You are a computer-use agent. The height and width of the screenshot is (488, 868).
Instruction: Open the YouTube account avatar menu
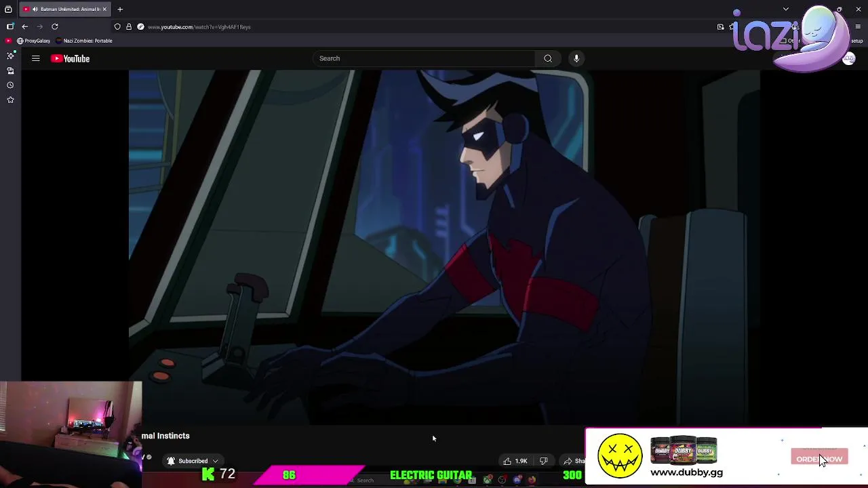pyautogui.click(x=848, y=59)
